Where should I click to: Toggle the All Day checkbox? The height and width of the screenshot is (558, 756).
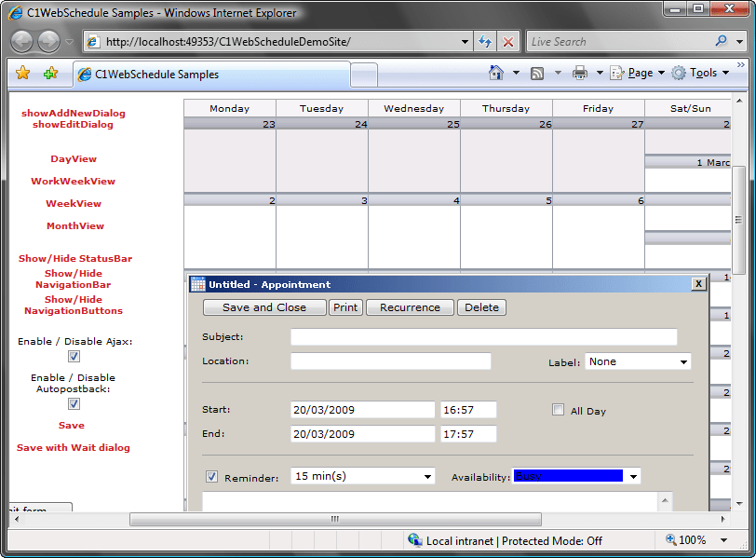point(558,408)
